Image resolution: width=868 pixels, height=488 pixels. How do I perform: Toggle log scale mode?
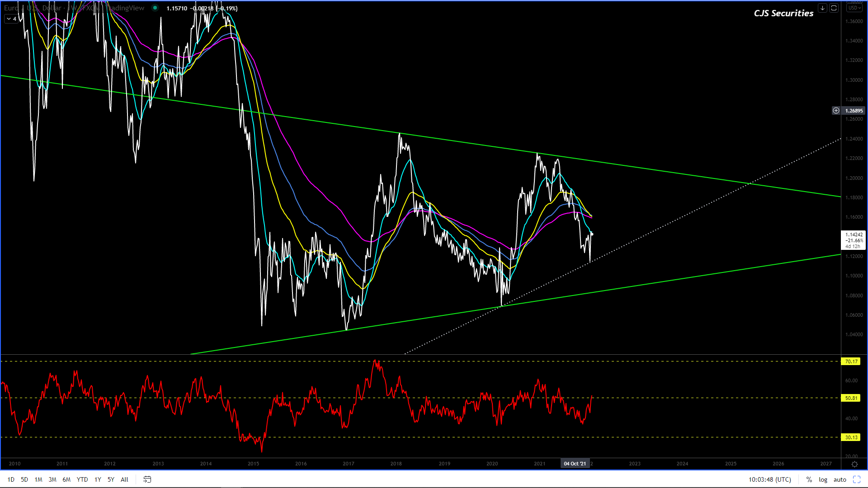click(x=823, y=479)
